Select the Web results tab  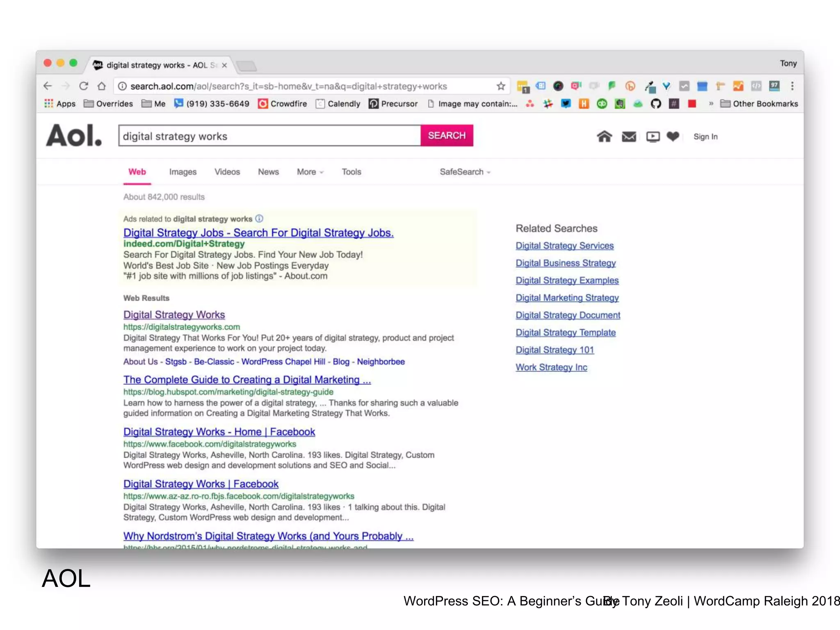pyautogui.click(x=137, y=172)
